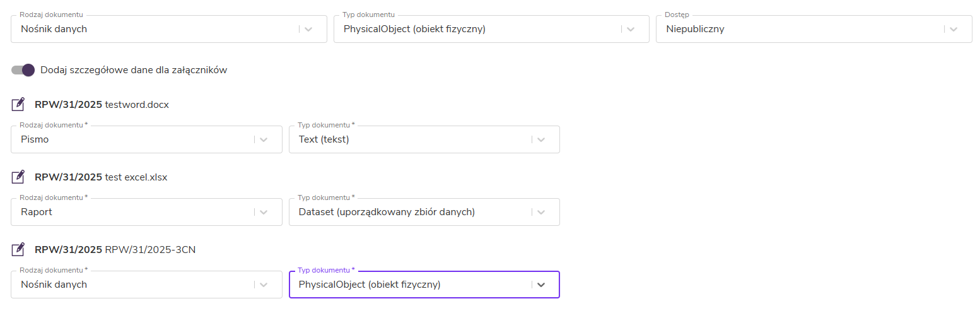Click the RPW/31/2025-3CN attachment name
The width and height of the screenshot is (980, 318).
(150, 249)
